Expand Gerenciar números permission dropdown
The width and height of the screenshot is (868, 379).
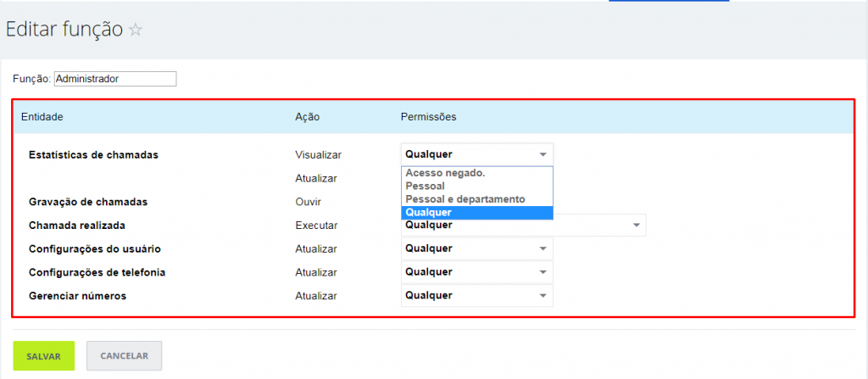[476, 295]
